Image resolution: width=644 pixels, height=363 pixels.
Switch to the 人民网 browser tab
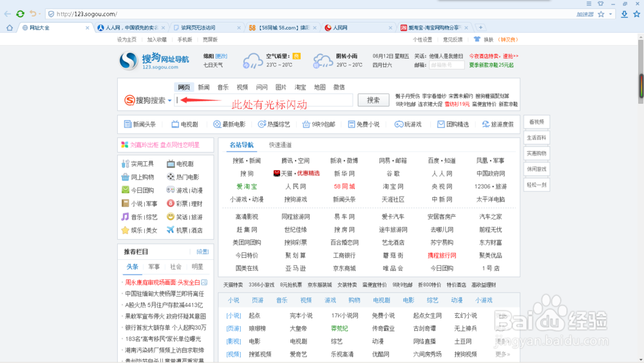[x=358, y=28]
